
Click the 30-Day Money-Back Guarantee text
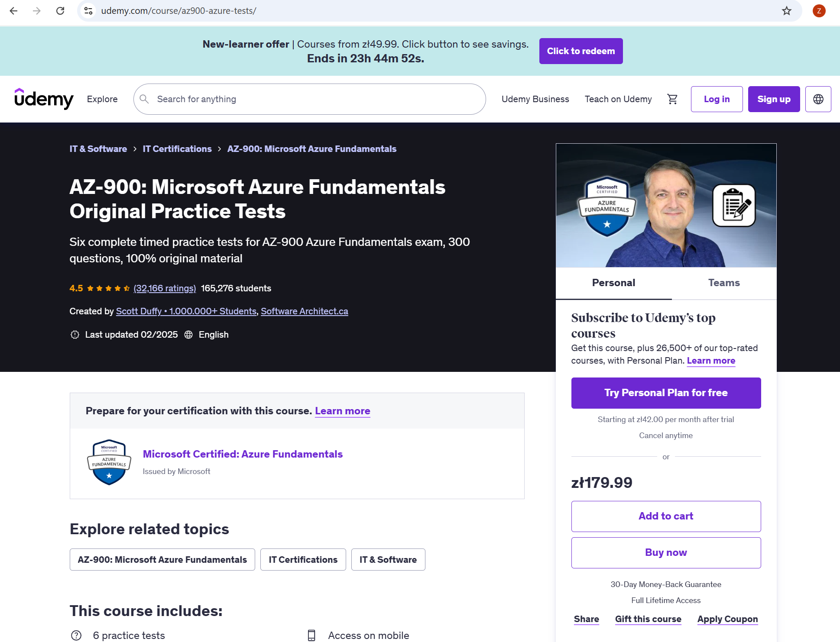(666, 584)
